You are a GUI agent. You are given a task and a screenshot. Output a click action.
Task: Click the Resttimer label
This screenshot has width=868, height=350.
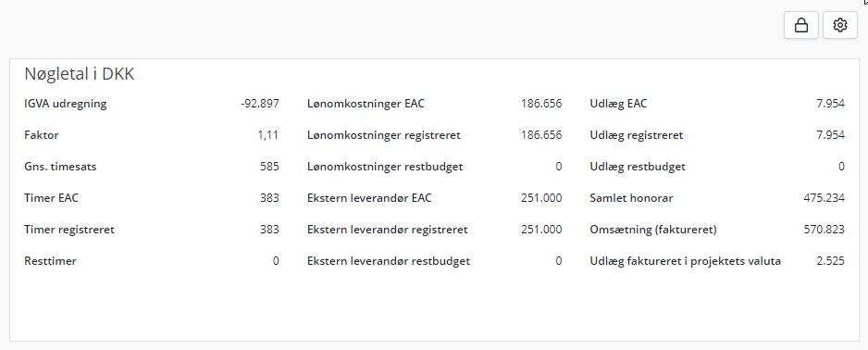point(50,261)
